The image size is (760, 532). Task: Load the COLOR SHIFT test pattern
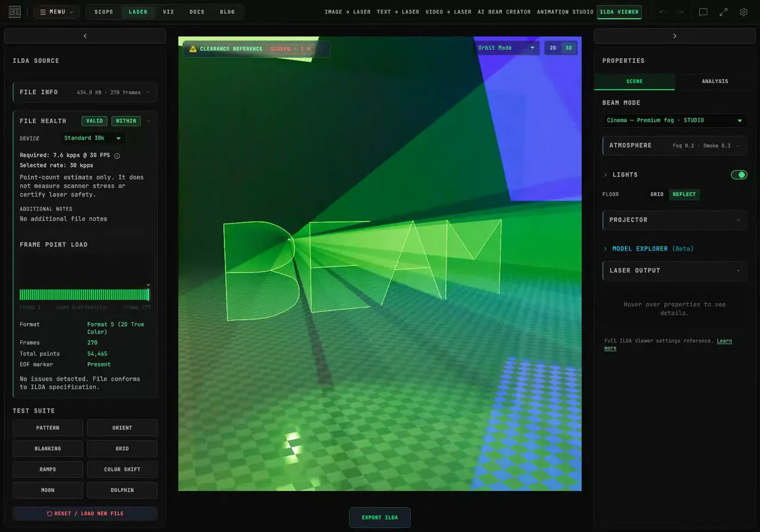click(x=122, y=470)
